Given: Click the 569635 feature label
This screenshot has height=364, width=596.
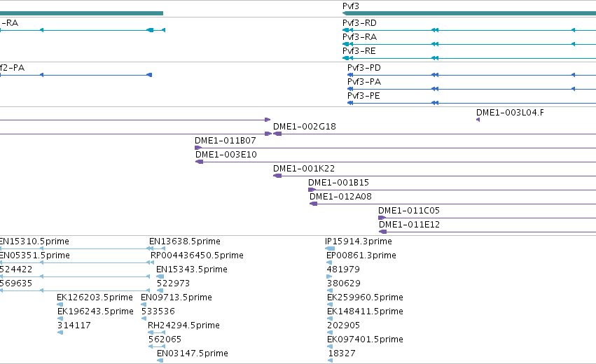Looking at the screenshot, I should point(16,283).
